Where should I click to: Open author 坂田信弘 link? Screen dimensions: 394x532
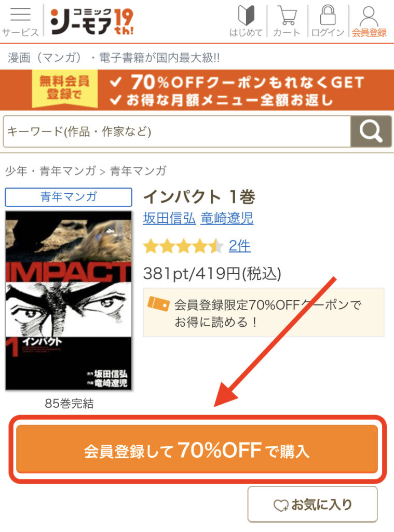(169, 218)
